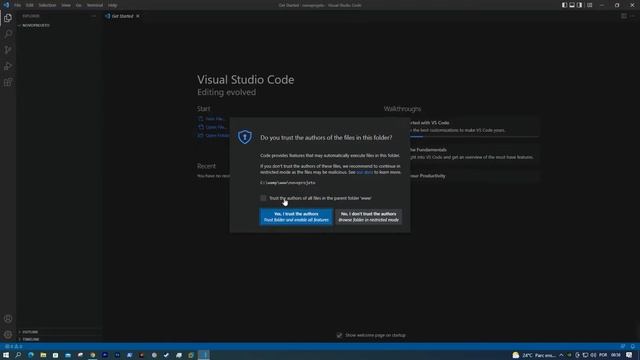The image size is (640, 360).
Task: Toggle the secondary side bar layout icon
Action: 580,5
